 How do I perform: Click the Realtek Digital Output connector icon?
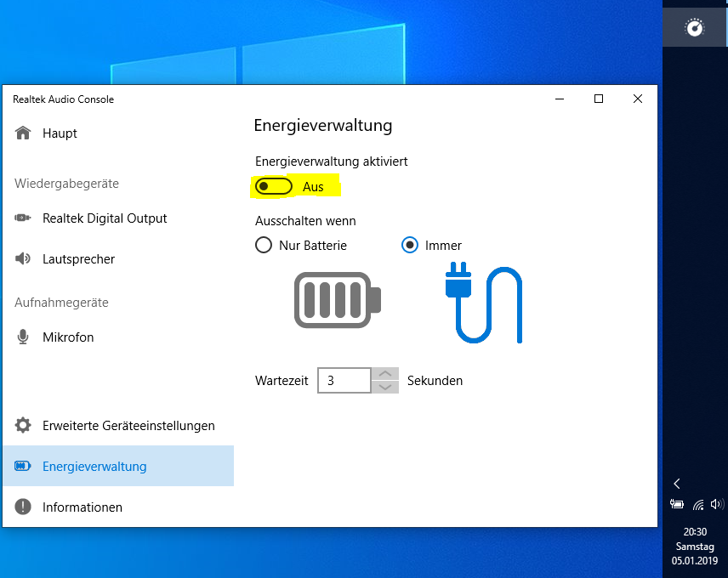point(23,218)
